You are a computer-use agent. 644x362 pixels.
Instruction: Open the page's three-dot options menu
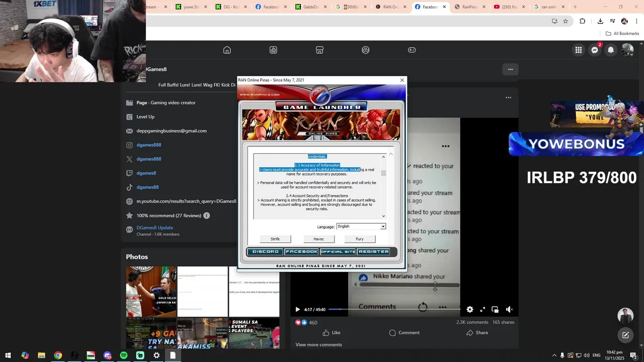tap(510, 69)
